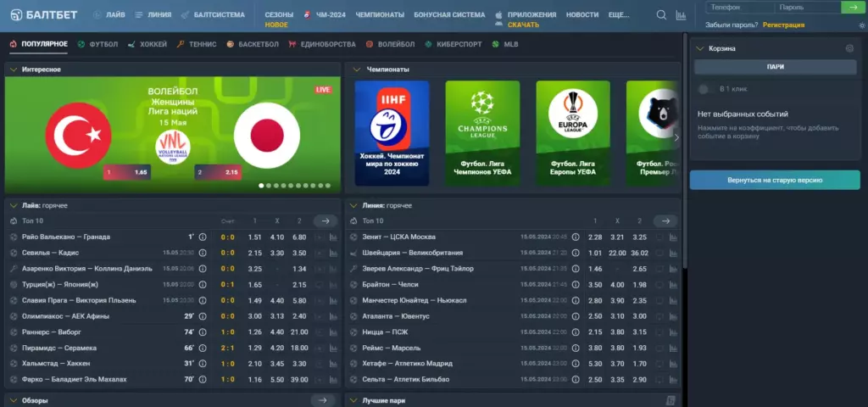
Task: Open the Корзина settings gear icon
Action: 849,48
